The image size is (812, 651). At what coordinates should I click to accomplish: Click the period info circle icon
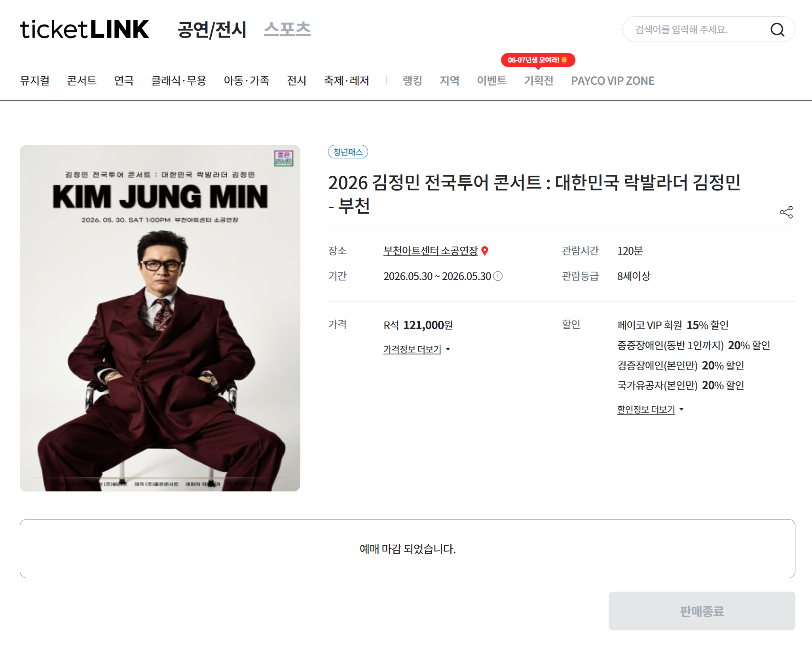498,276
